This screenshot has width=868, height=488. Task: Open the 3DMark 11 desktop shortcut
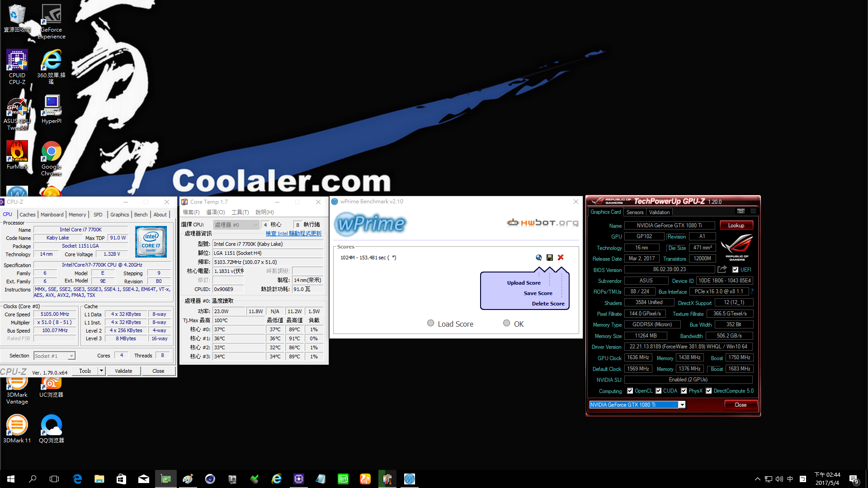tap(17, 429)
